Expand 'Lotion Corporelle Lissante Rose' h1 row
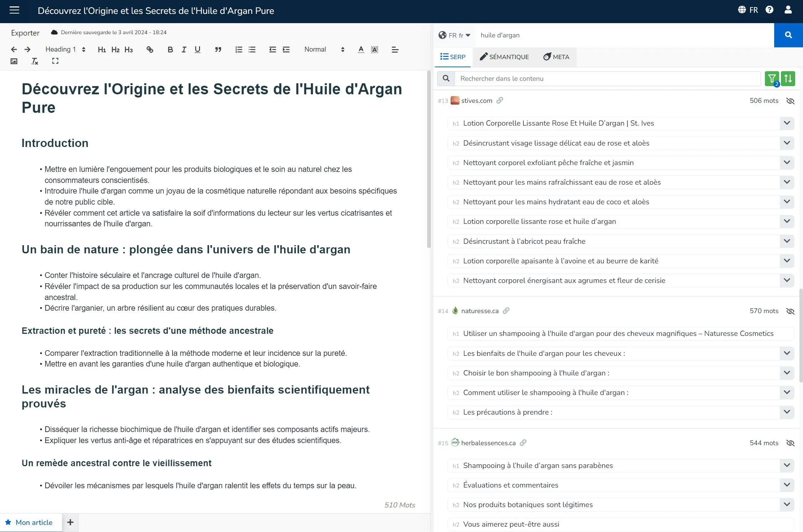 [787, 123]
